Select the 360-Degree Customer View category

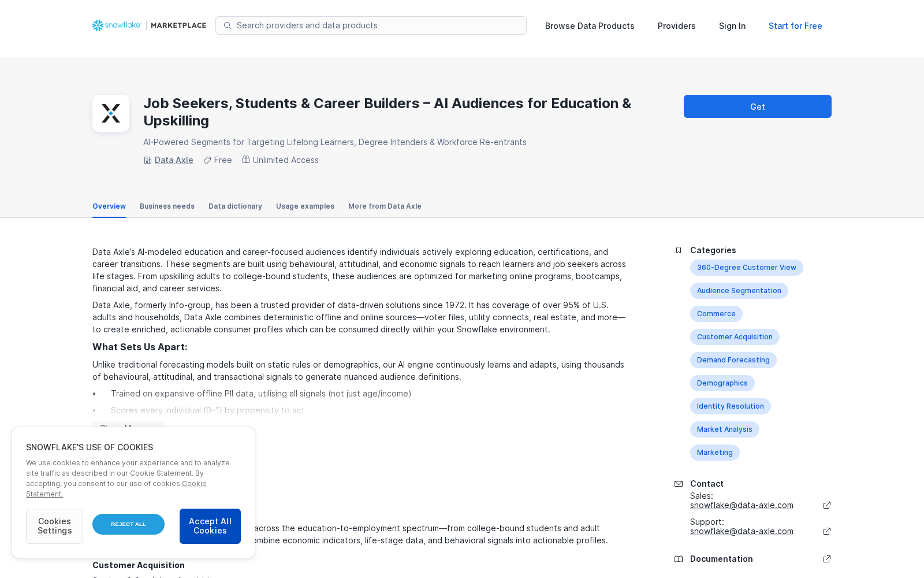coord(747,268)
